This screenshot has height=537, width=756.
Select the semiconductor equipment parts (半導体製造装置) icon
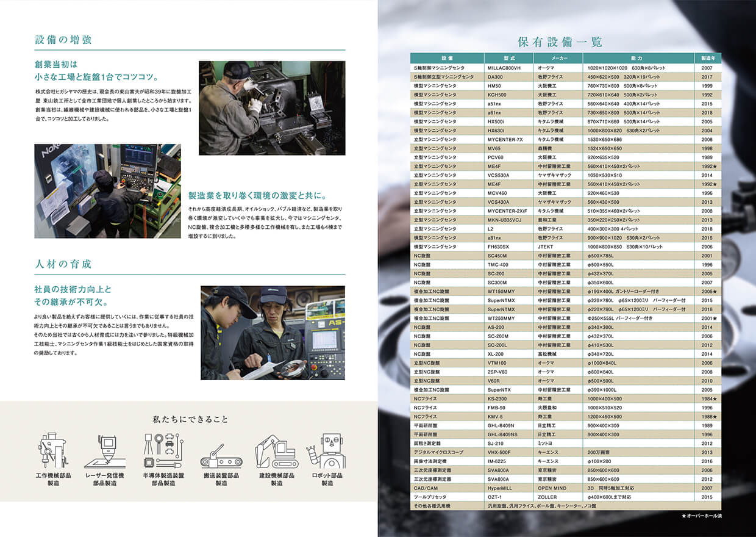[163, 452]
